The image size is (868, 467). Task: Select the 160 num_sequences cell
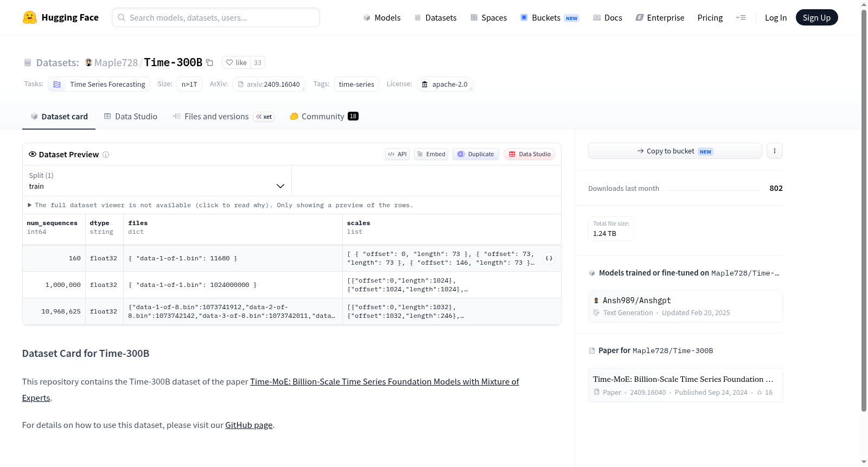pos(54,259)
